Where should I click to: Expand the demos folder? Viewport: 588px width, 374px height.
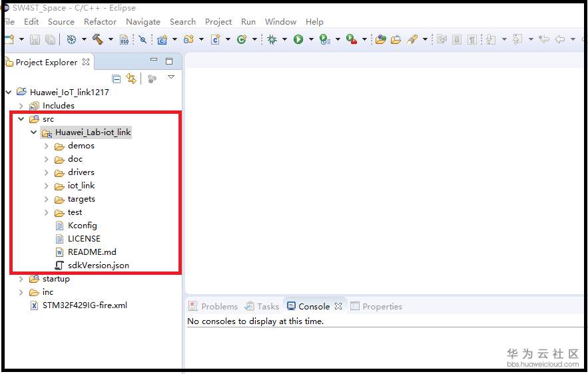pyautogui.click(x=46, y=146)
